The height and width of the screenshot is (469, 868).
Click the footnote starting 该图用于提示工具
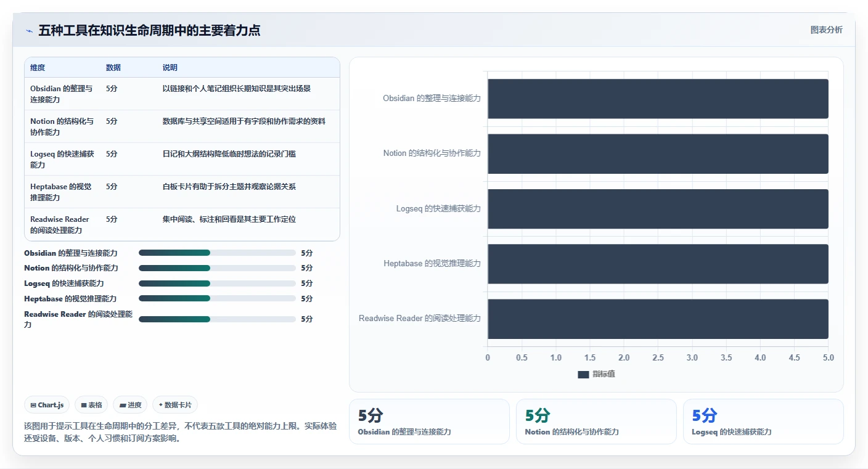pyautogui.click(x=180, y=433)
